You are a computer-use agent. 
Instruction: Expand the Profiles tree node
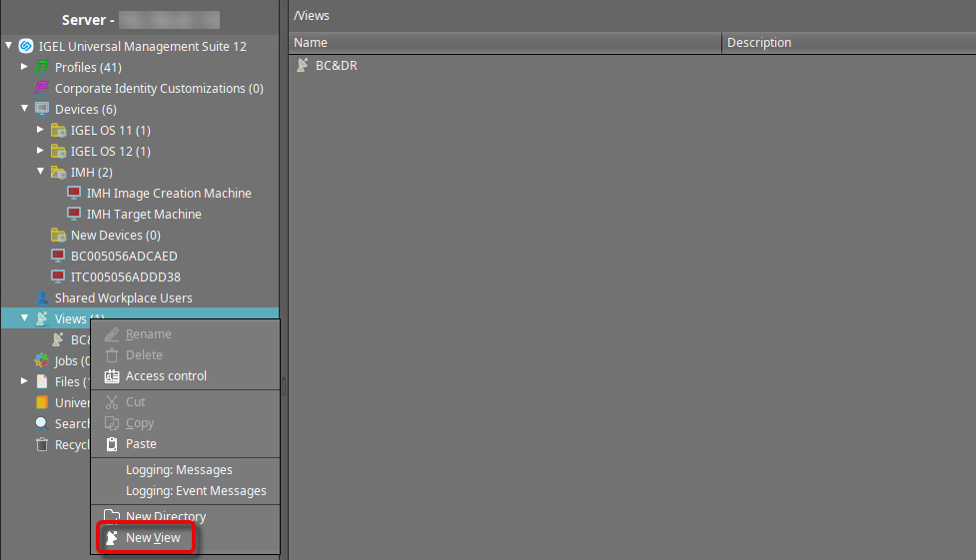point(25,67)
